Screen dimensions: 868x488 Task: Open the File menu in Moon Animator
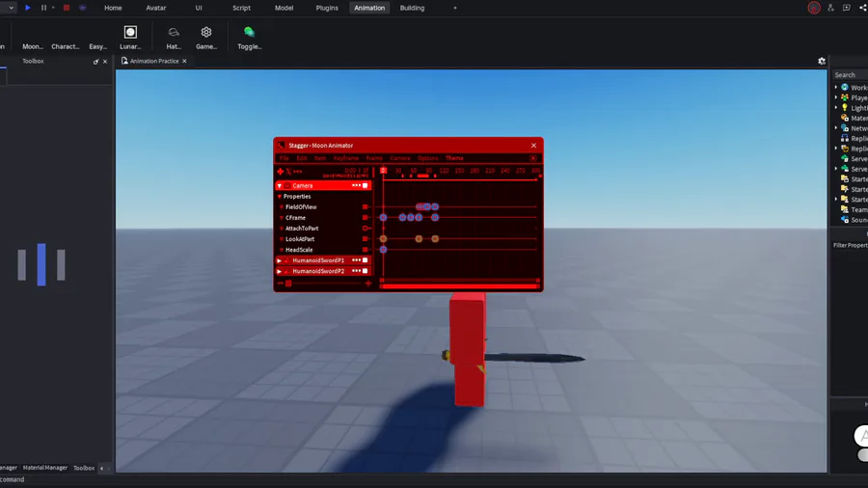coord(284,158)
